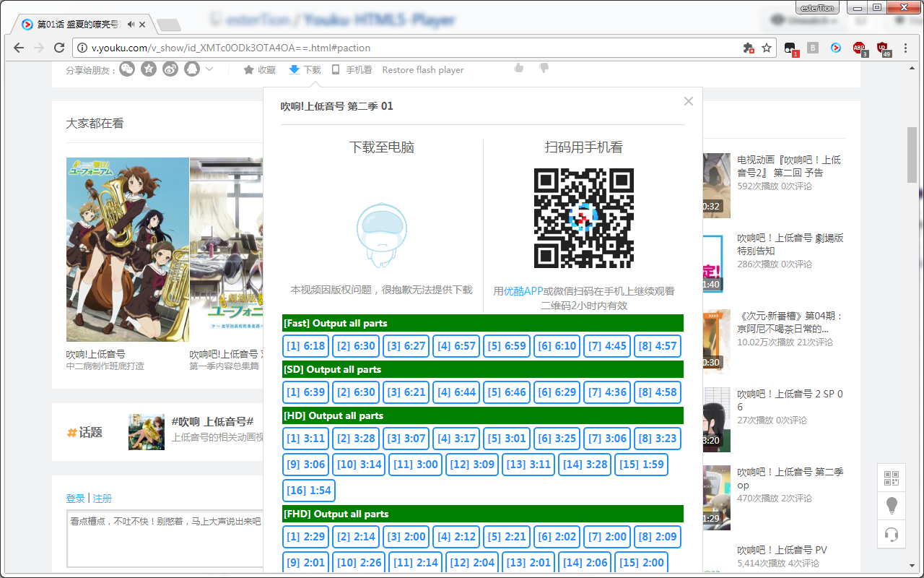Select HD part [6] 3:25
The width and height of the screenshot is (924, 578).
click(557, 439)
